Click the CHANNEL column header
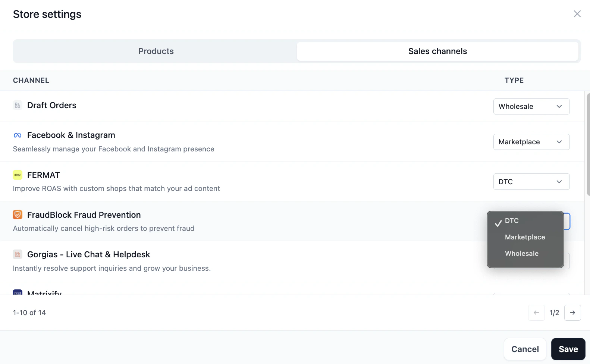590x364 pixels. (x=31, y=80)
